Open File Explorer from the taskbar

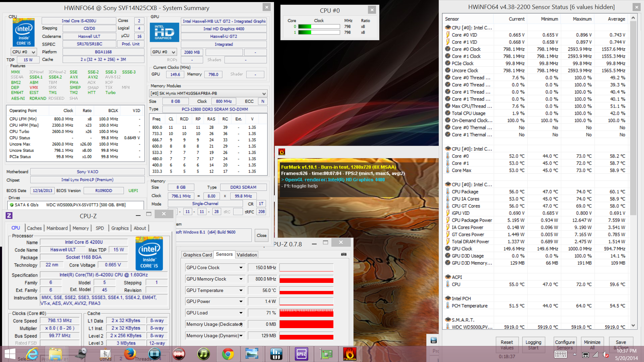coord(56,354)
